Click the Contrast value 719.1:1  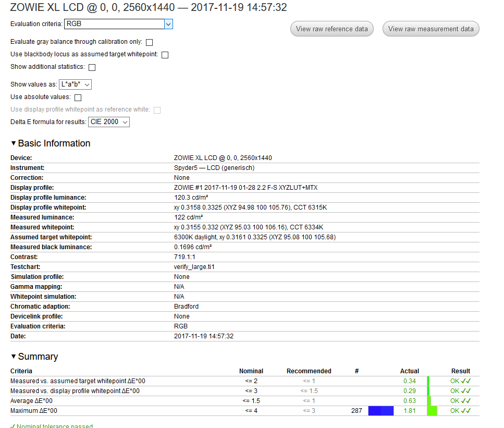point(185,257)
